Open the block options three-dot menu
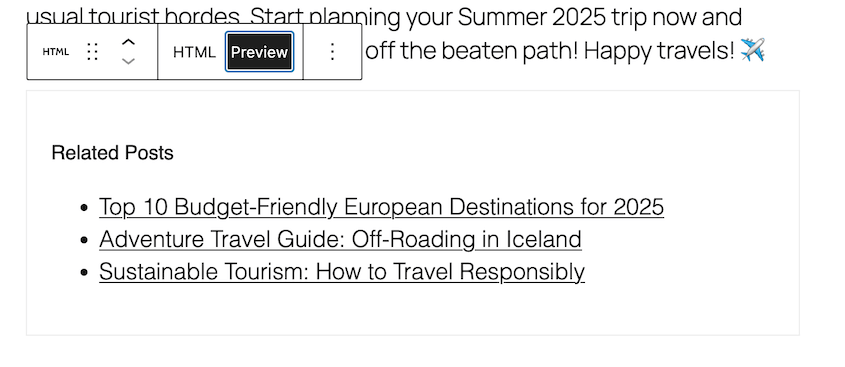Screen dimensions: 845x367 click(333, 52)
